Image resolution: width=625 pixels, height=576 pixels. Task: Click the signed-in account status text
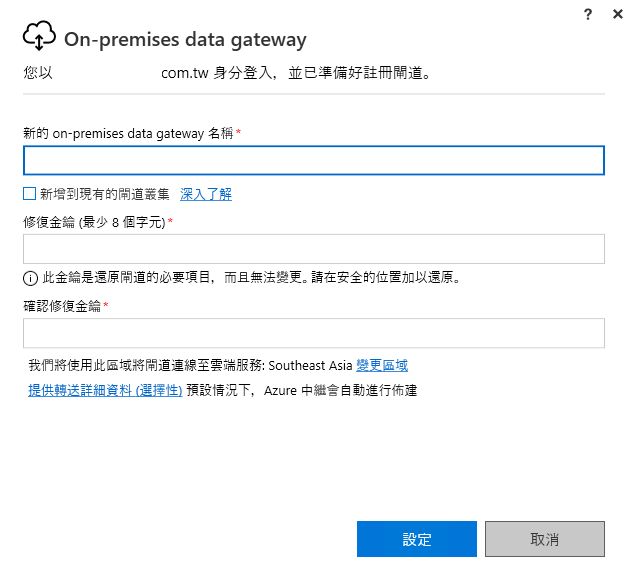tap(228, 73)
